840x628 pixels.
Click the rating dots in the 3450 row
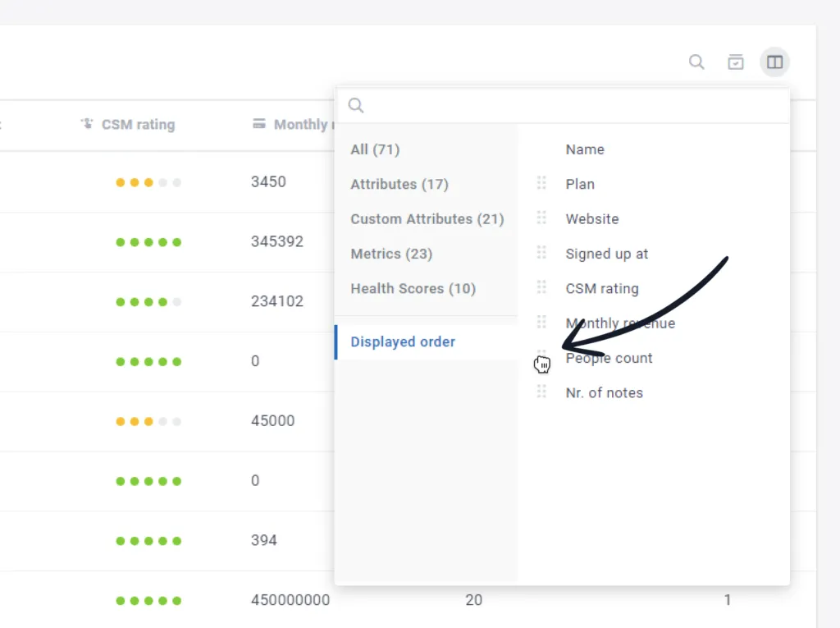click(x=148, y=182)
